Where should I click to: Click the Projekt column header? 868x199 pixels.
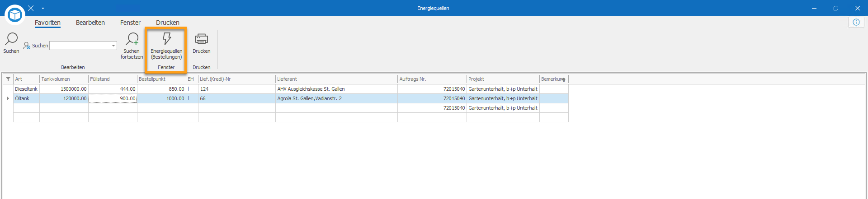(x=503, y=79)
